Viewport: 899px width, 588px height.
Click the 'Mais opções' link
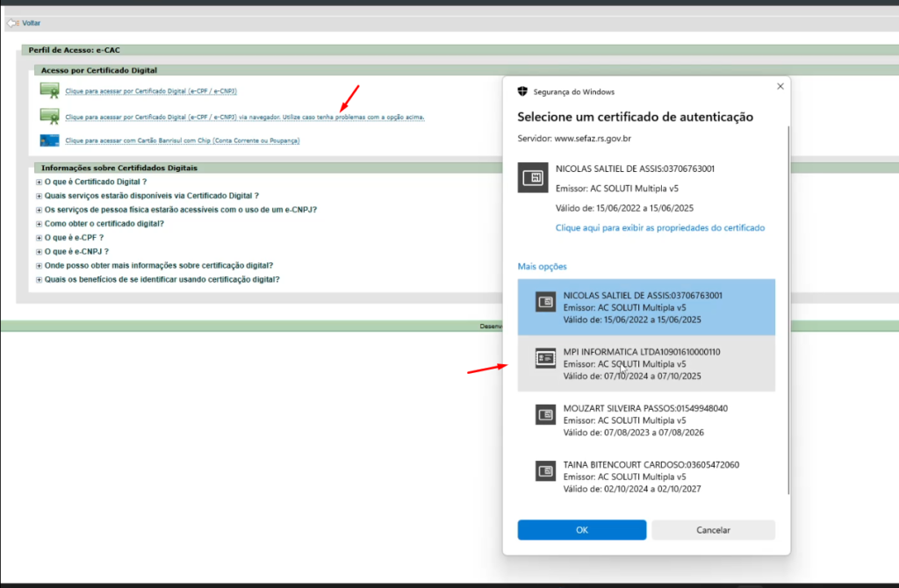pos(542,266)
